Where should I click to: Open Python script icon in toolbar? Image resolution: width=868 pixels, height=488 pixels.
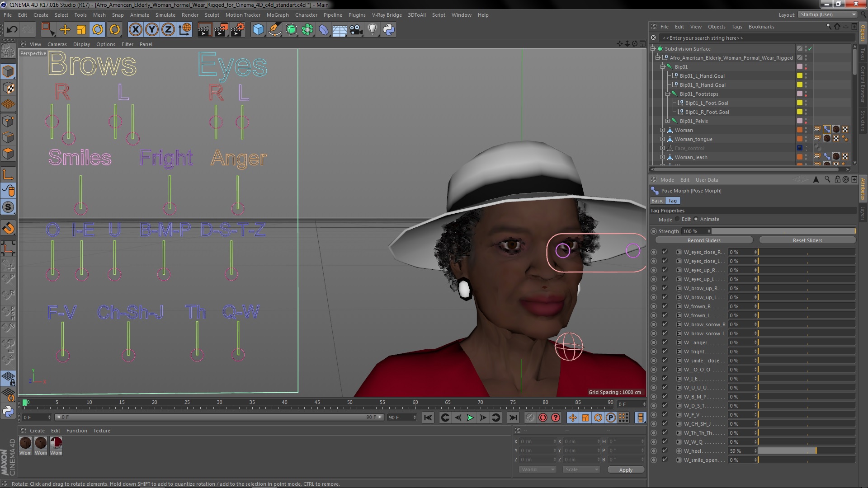pos(389,30)
